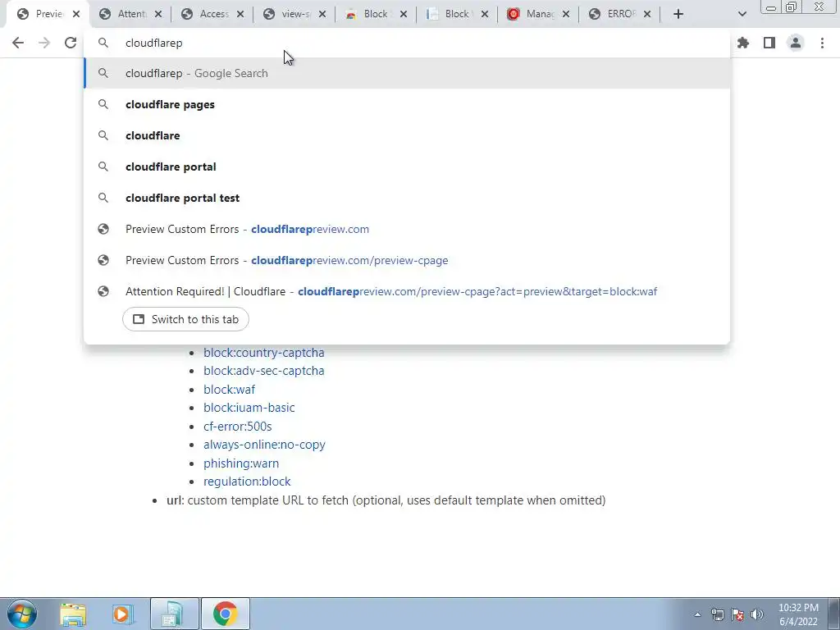Expand the tab search chevron
The image size is (840, 630).
[x=742, y=14]
